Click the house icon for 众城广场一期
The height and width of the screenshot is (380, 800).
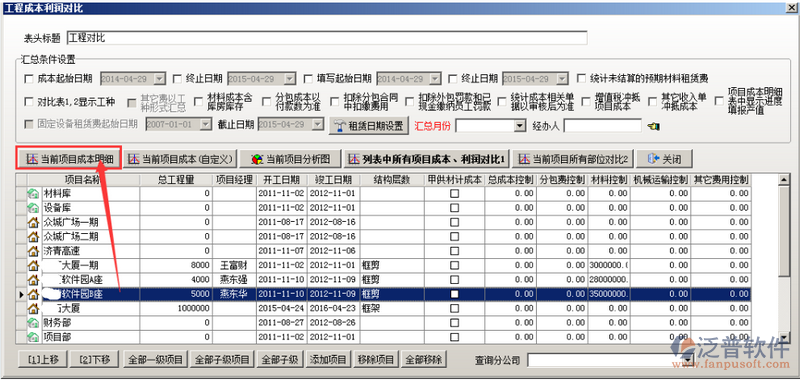pyautogui.click(x=33, y=222)
